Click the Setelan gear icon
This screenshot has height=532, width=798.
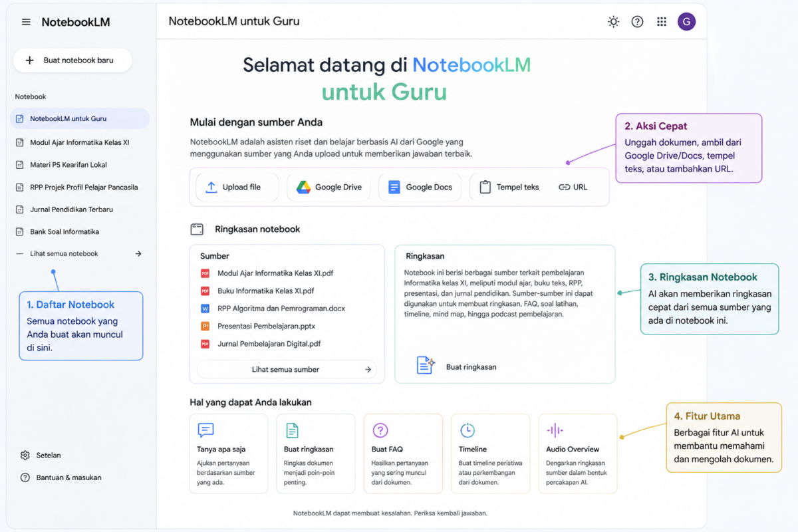click(25, 456)
